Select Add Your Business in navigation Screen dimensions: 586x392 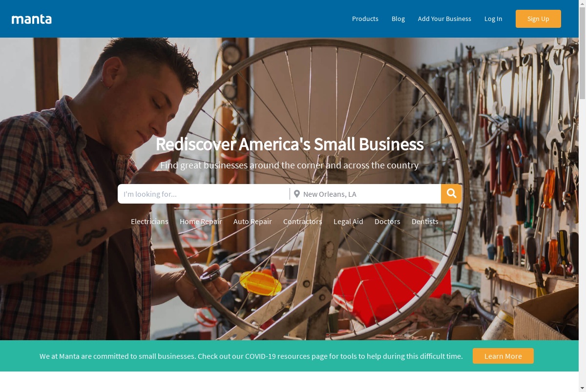444,19
